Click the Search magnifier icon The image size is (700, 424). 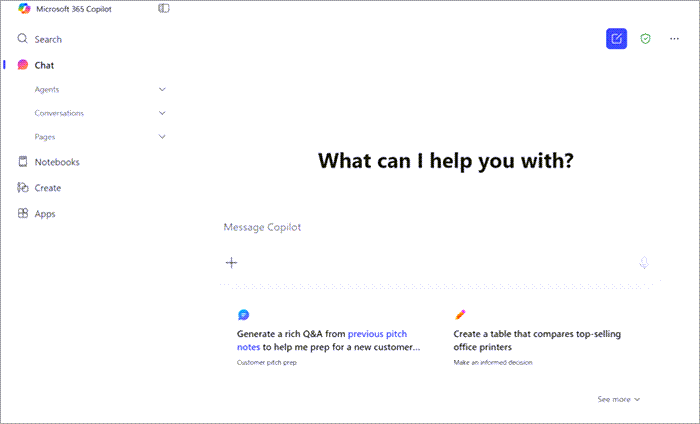pos(22,39)
